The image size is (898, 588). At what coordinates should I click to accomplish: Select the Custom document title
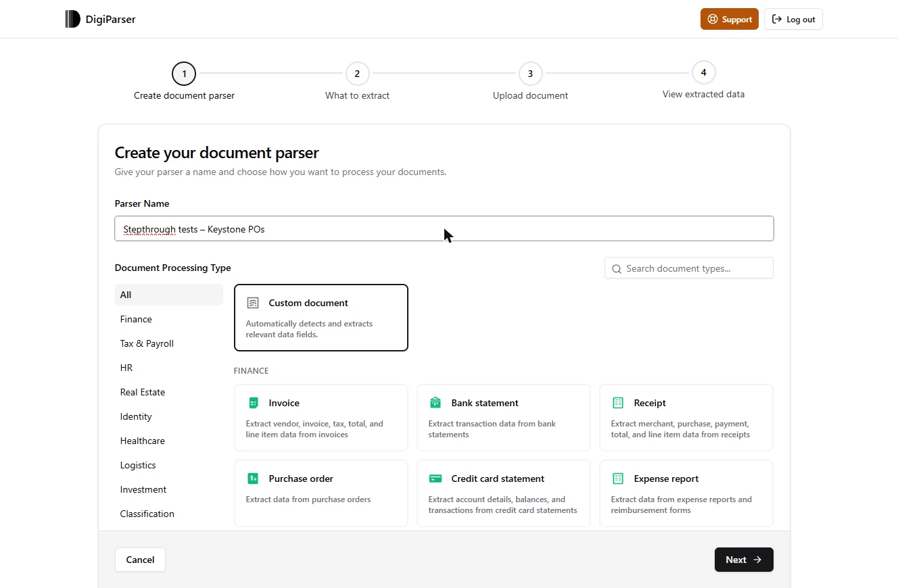(x=308, y=303)
